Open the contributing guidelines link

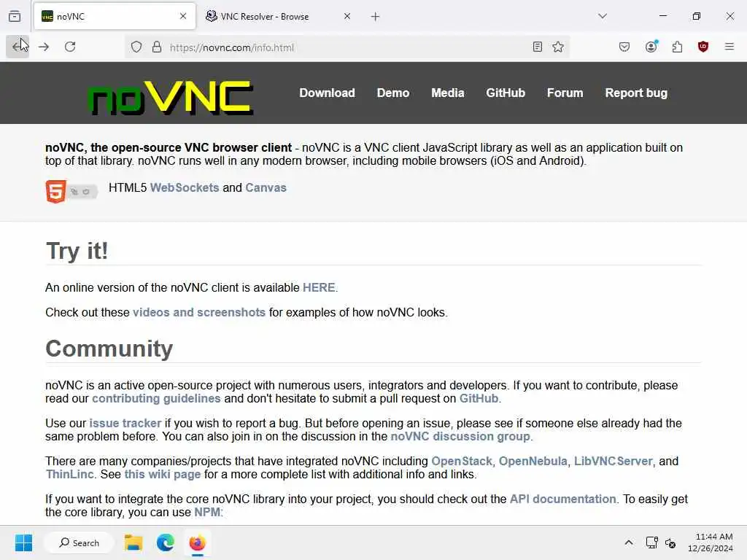[156, 399]
